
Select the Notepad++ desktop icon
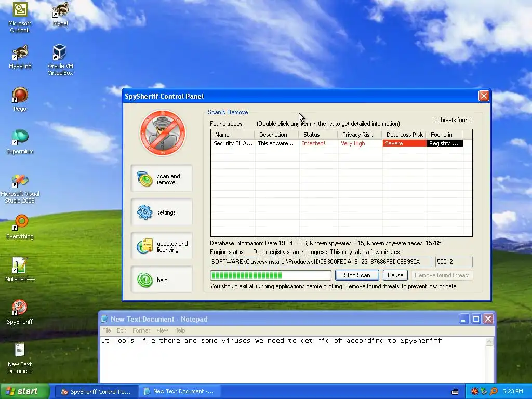pyautogui.click(x=20, y=270)
